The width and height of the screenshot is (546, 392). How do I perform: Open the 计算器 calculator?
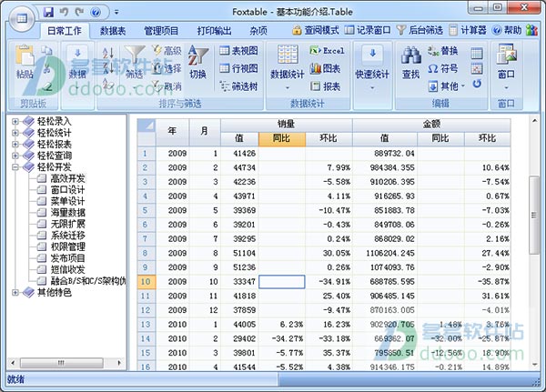(468, 30)
